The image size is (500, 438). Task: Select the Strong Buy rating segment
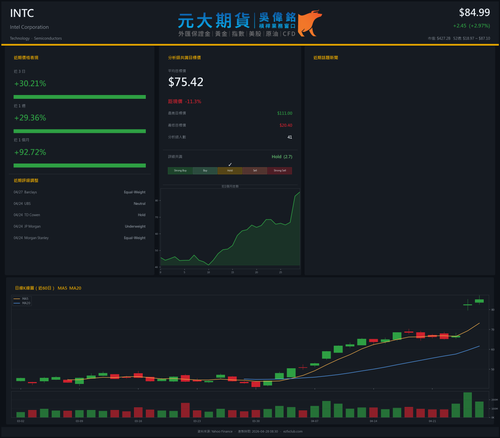(180, 171)
